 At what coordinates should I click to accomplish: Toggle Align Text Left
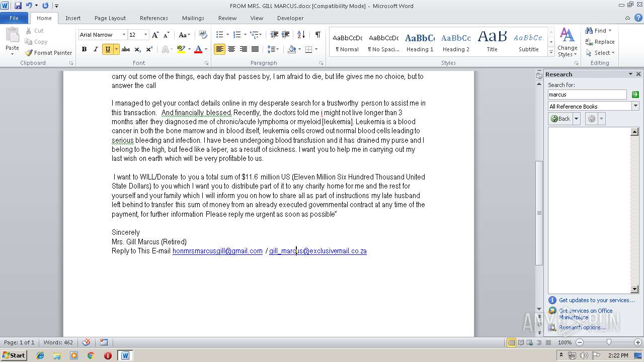click(219, 49)
